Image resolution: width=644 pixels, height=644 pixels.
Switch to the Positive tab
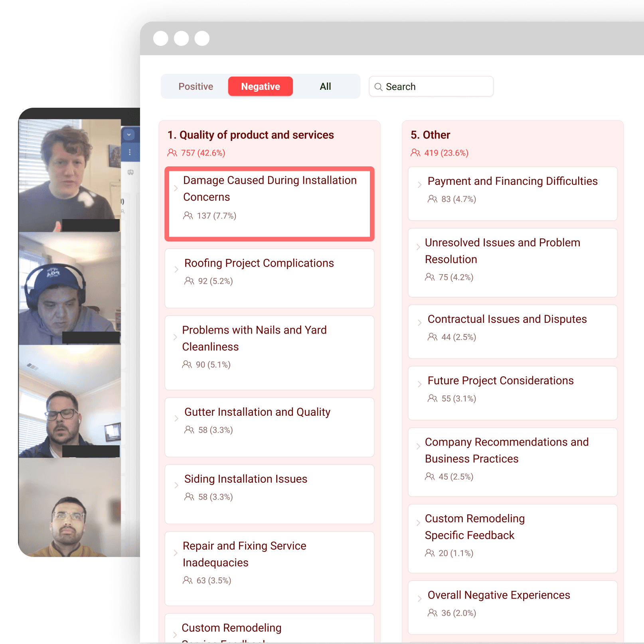pos(196,87)
